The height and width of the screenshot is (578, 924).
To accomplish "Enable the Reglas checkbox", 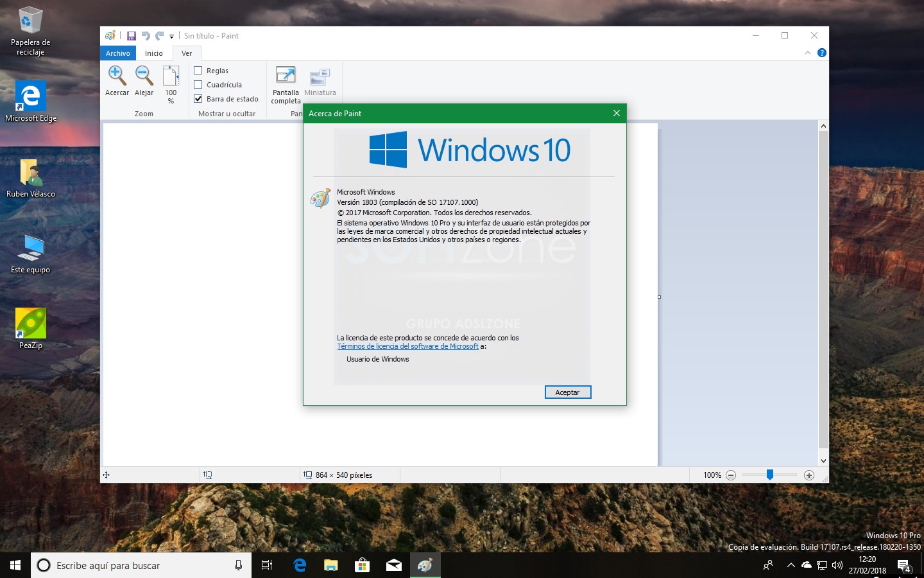I will (198, 71).
